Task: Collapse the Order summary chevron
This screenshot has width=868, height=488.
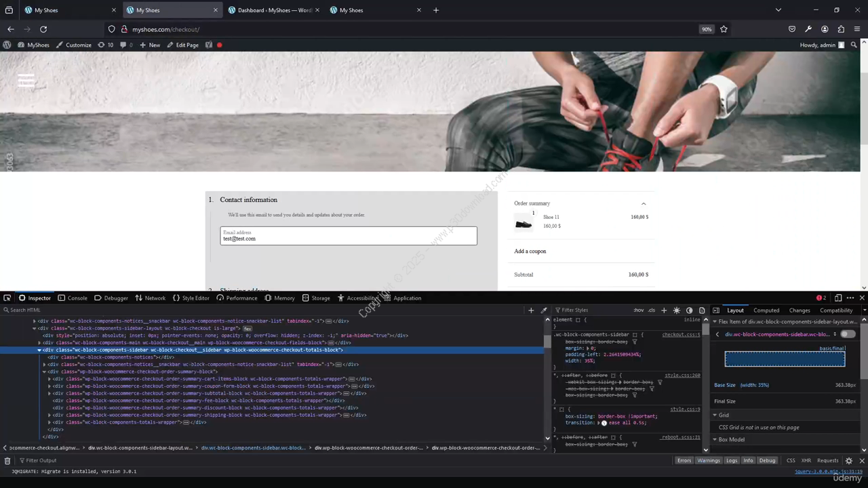Action: [644, 203]
